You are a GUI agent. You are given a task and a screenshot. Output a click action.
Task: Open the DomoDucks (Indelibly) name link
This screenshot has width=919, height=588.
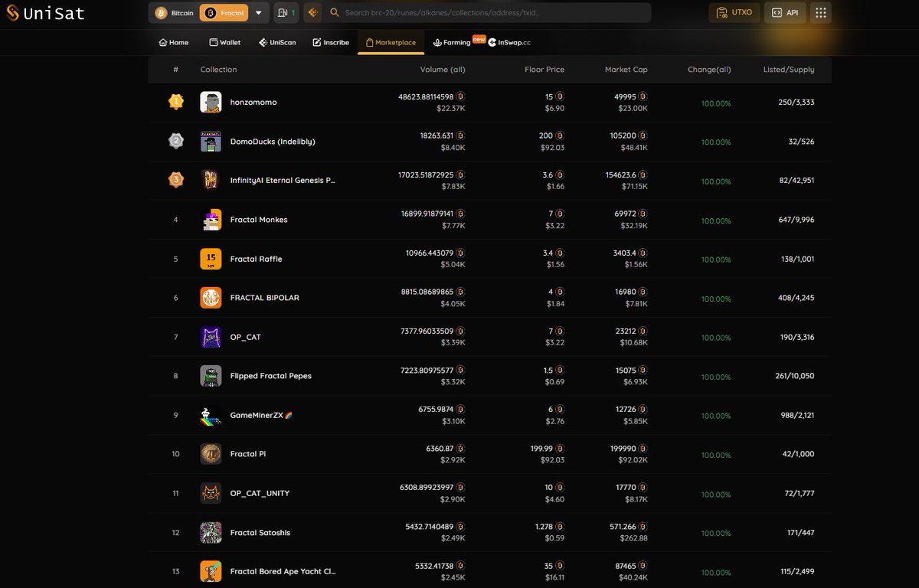point(273,142)
